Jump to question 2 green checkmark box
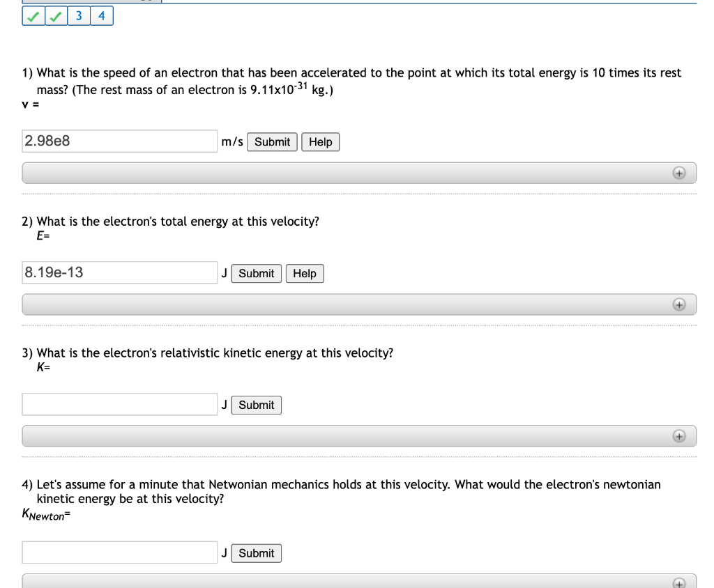 (x=56, y=17)
